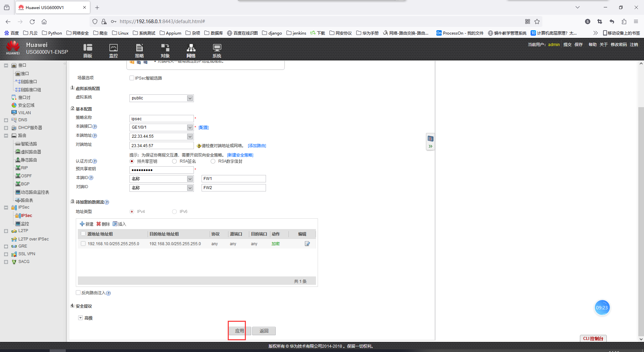Click the 应用 apply button
Image resolution: width=644 pixels, height=352 pixels.
(x=239, y=331)
